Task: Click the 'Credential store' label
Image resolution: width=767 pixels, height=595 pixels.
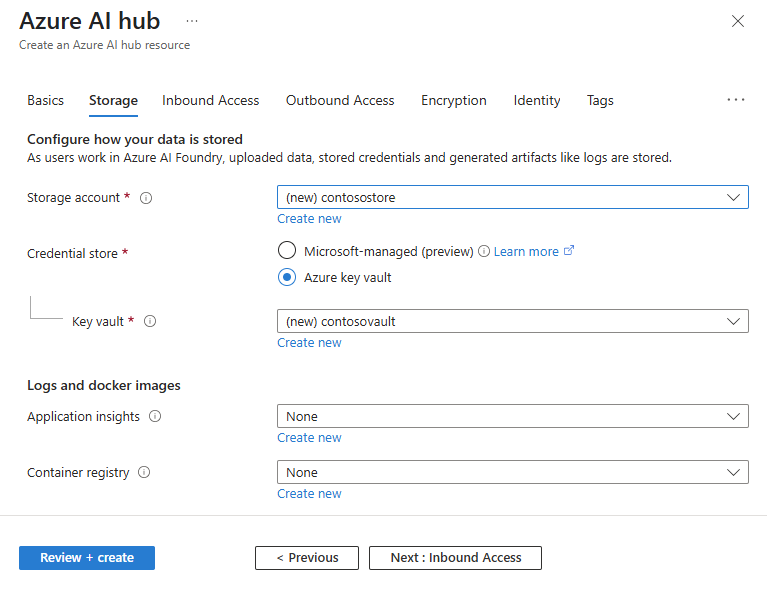Action: pos(72,253)
